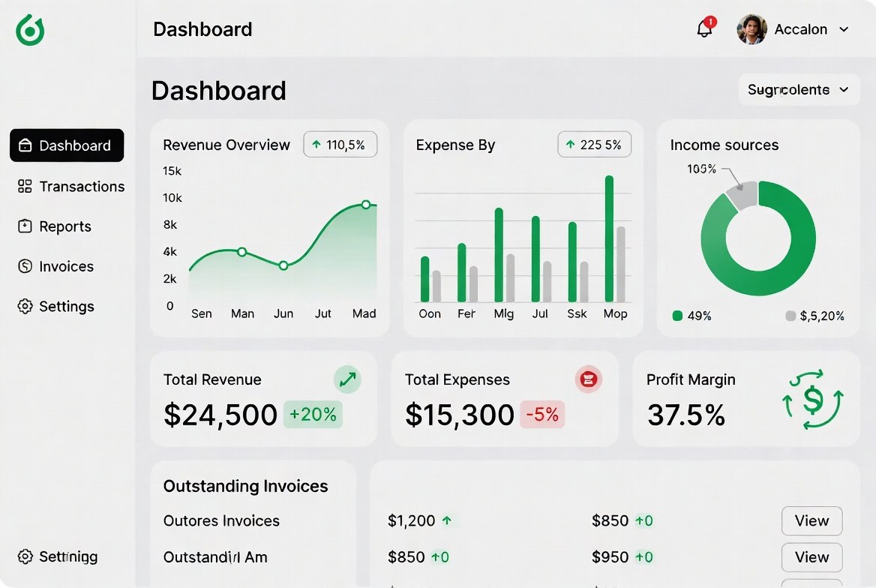
Task: Open Settings in the sidebar
Action: 55,306
